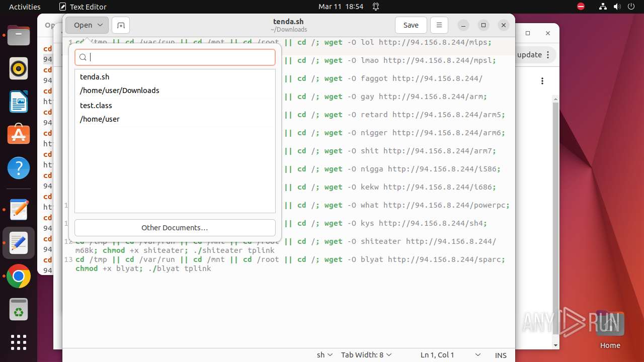This screenshot has width=644, height=362.
Task: Minimize the Text Editor window
Action: [463, 25]
